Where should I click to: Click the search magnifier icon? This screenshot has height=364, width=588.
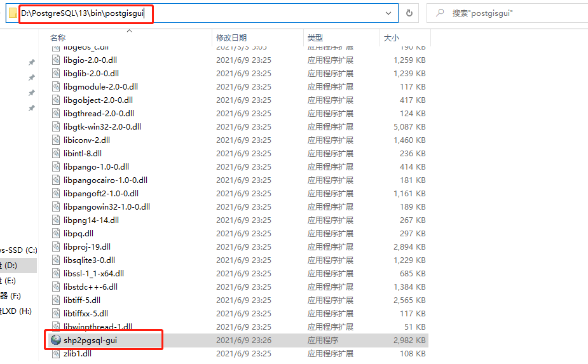[x=439, y=13]
